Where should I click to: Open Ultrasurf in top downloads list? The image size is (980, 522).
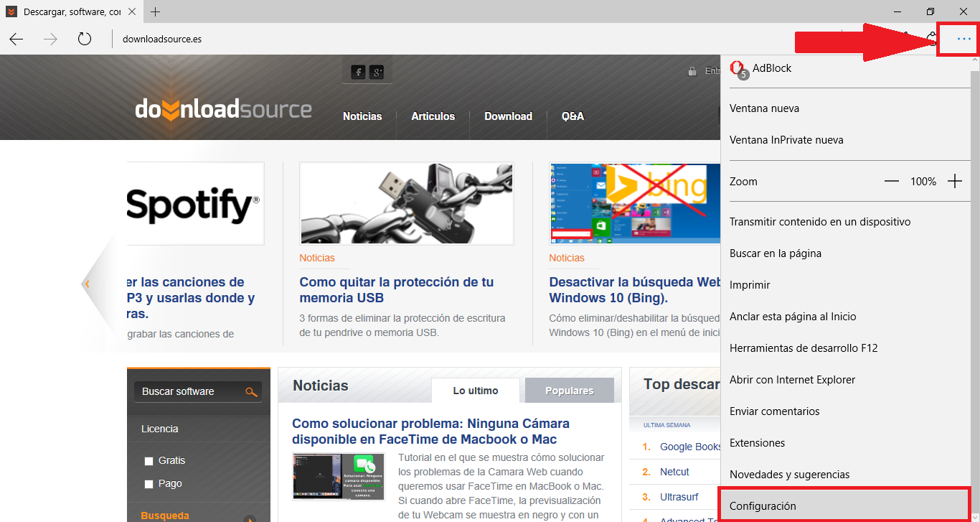click(679, 497)
